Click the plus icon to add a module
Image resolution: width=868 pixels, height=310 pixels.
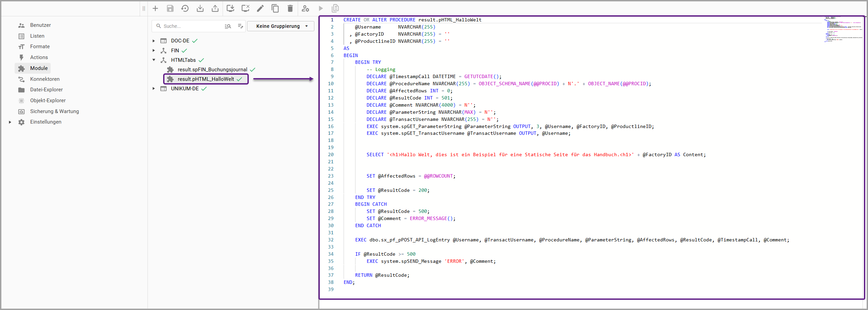(x=155, y=8)
